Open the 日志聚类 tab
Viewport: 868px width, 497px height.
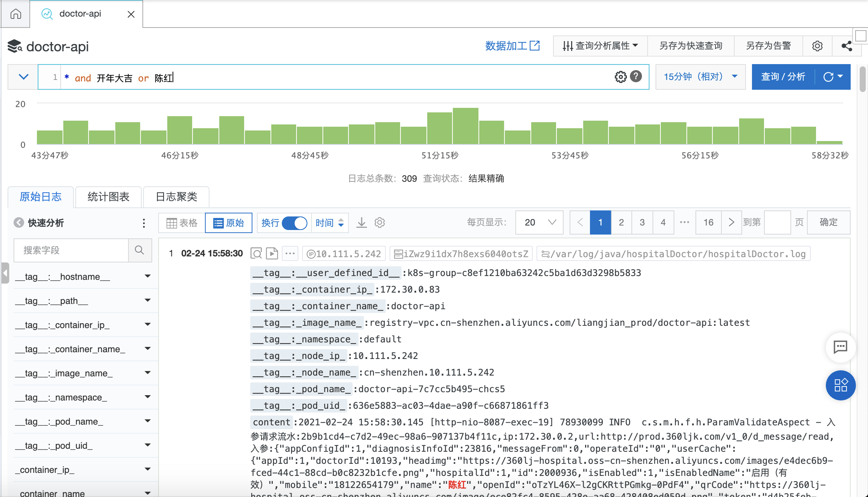pos(176,197)
